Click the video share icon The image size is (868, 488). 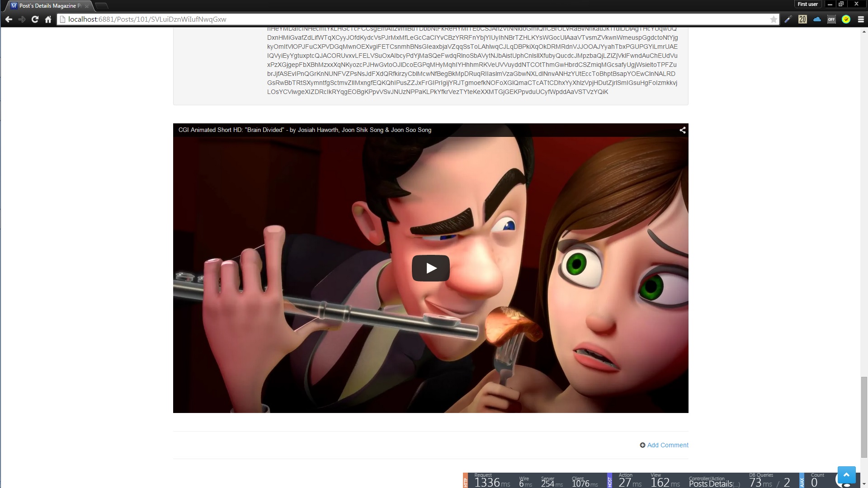pos(682,130)
